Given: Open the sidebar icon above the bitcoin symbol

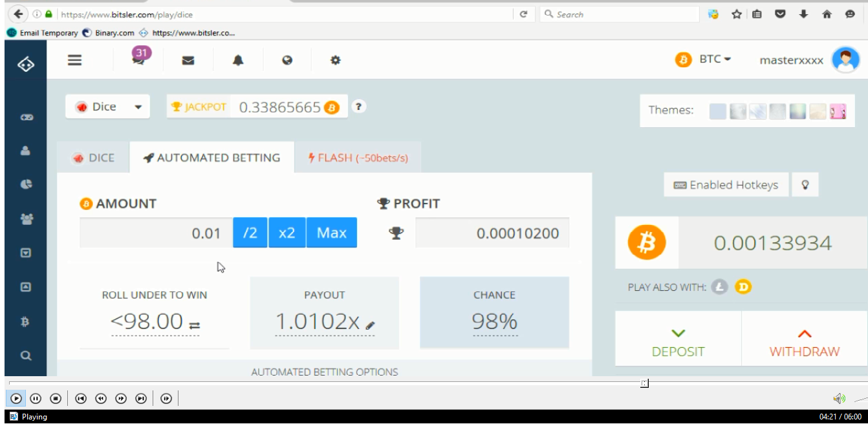Looking at the screenshot, I should tap(26, 286).
